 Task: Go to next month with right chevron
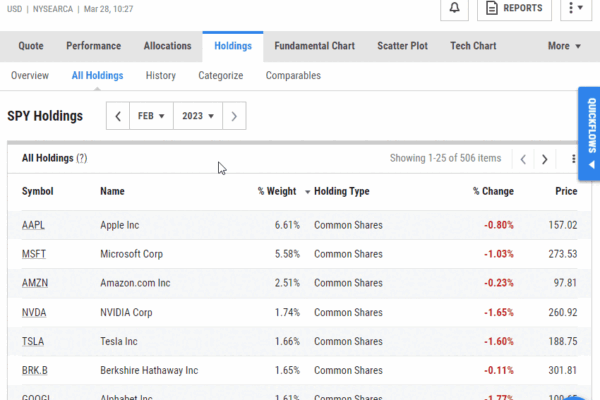click(x=234, y=116)
